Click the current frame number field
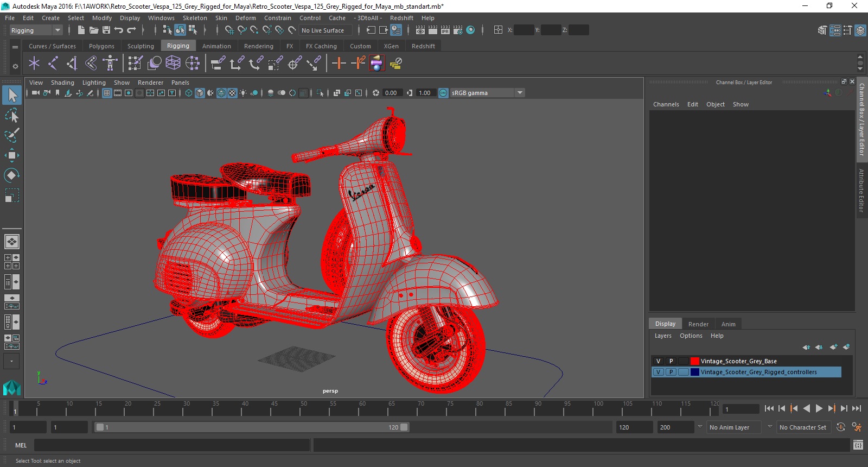Viewport: 868px width, 467px height. pyautogui.click(x=741, y=409)
